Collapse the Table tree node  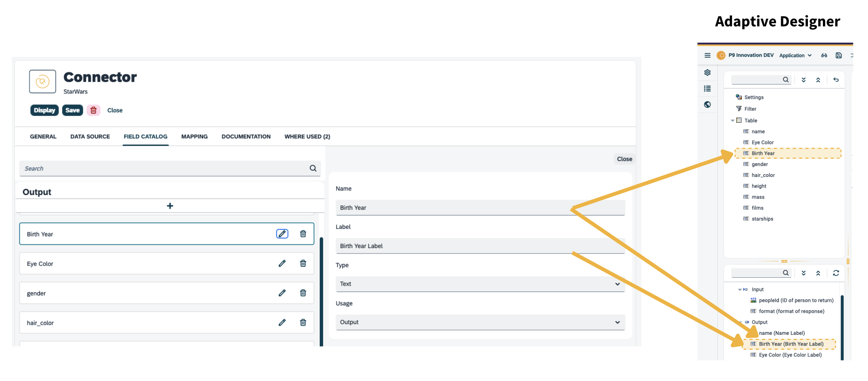(x=733, y=120)
